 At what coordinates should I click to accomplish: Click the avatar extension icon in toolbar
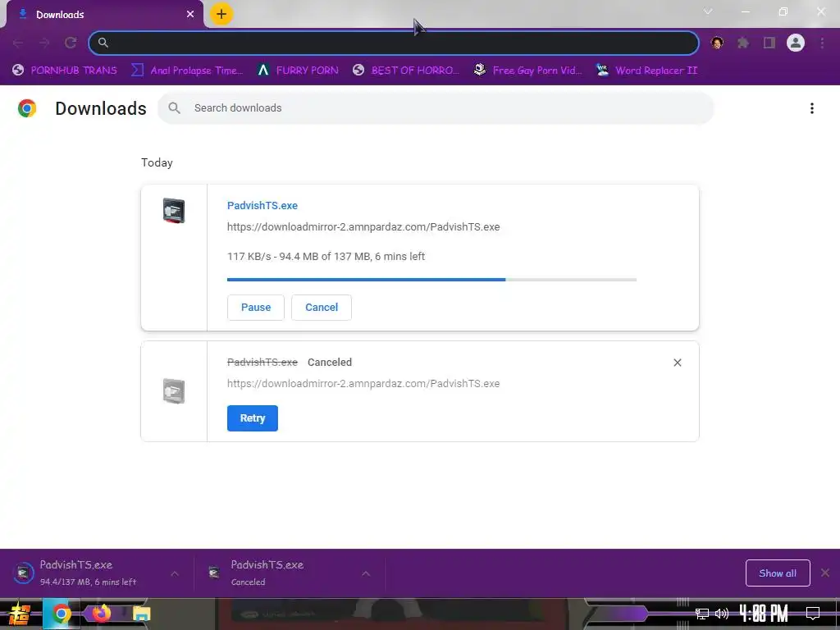pyautogui.click(x=717, y=43)
